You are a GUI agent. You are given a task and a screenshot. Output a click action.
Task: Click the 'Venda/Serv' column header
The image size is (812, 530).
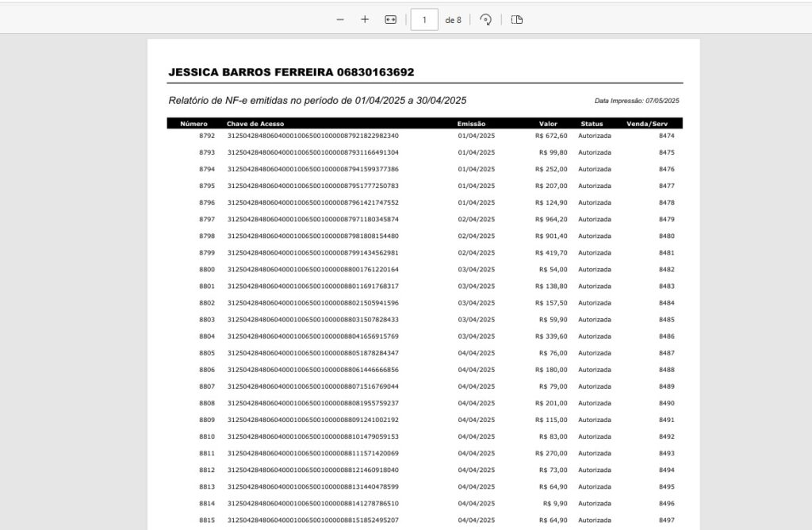pyautogui.click(x=647, y=124)
